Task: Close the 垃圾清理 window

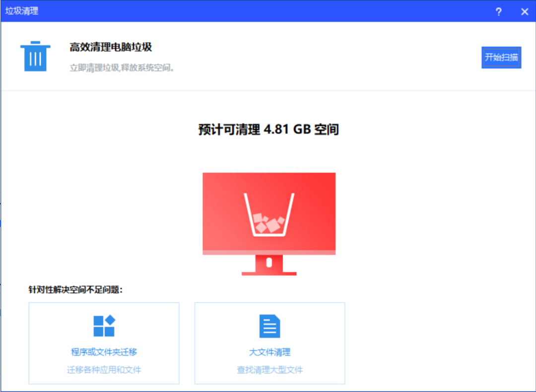Action: pos(525,11)
